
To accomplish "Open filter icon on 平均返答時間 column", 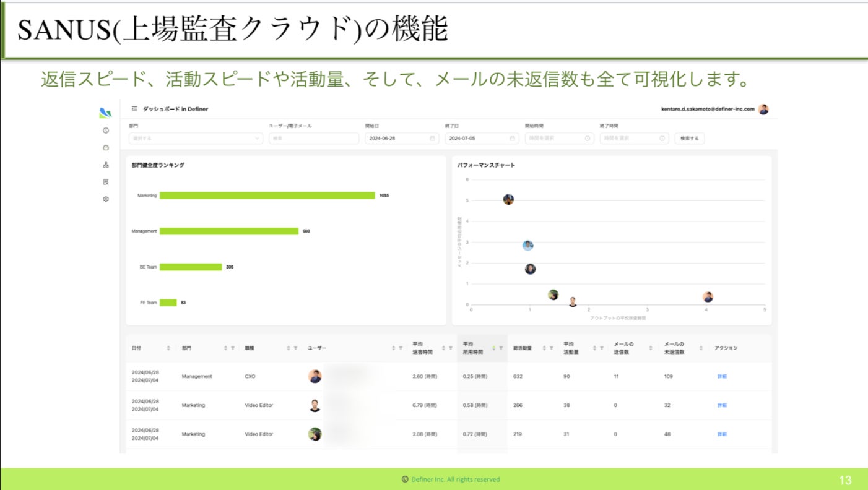I will (x=451, y=348).
